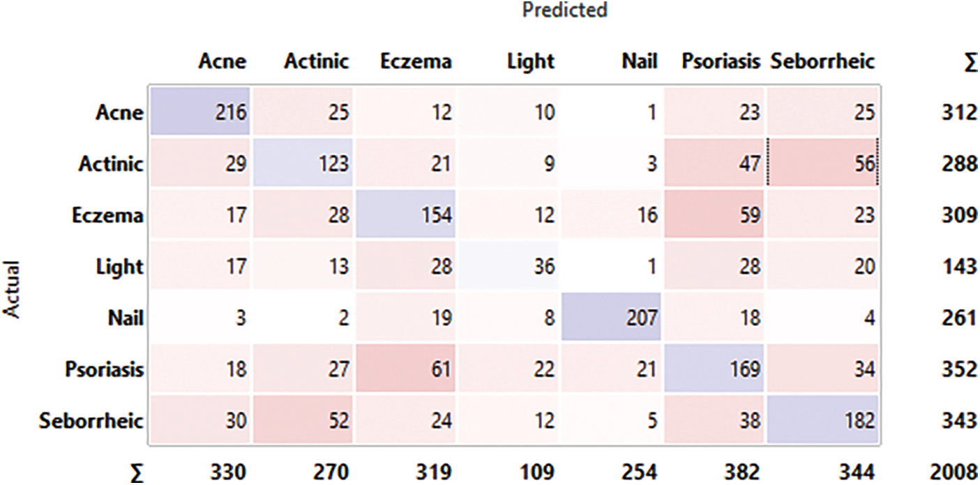Select the Light actual row header

pos(119,267)
